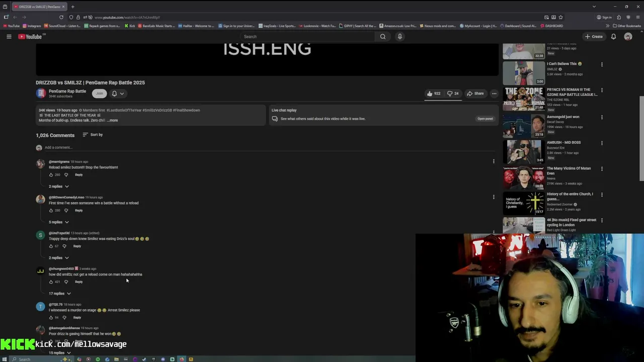Expand 5 replies under @SitDownComedyLmao comment
The height and width of the screenshot is (362, 644).
point(59,222)
